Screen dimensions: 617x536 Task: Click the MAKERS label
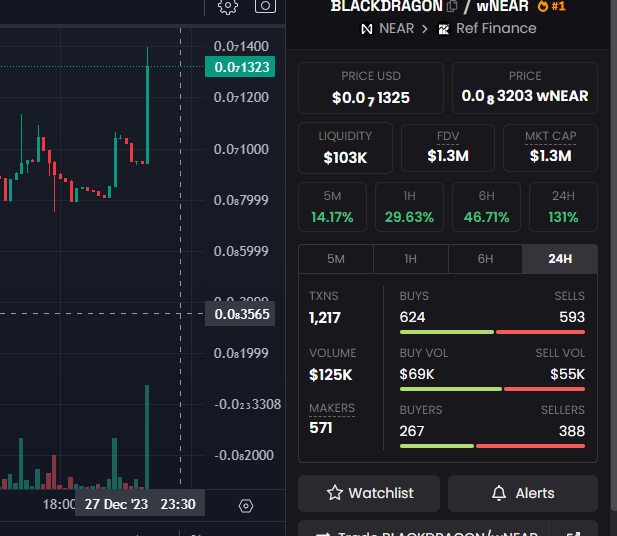coord(332,408)
